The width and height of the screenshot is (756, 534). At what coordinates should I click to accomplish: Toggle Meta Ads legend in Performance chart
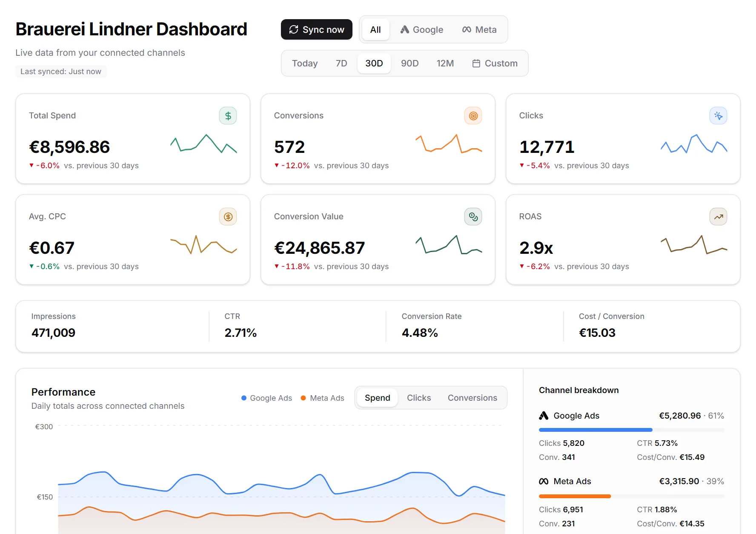(x=322, y=398)
